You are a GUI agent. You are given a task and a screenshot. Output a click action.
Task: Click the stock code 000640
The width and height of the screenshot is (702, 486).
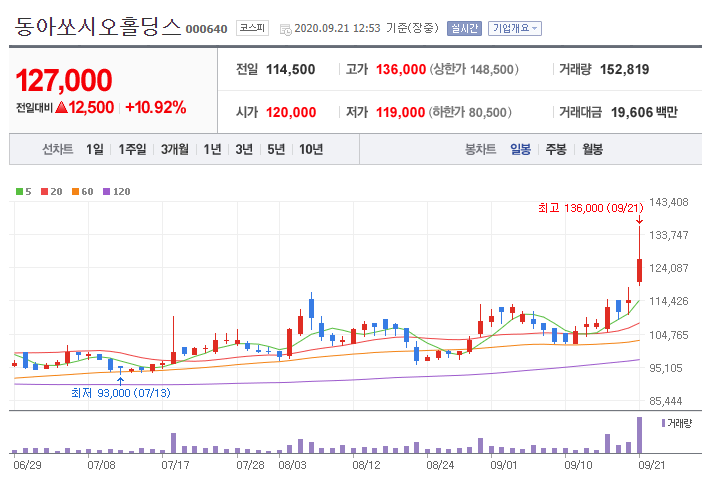[206, 29]
